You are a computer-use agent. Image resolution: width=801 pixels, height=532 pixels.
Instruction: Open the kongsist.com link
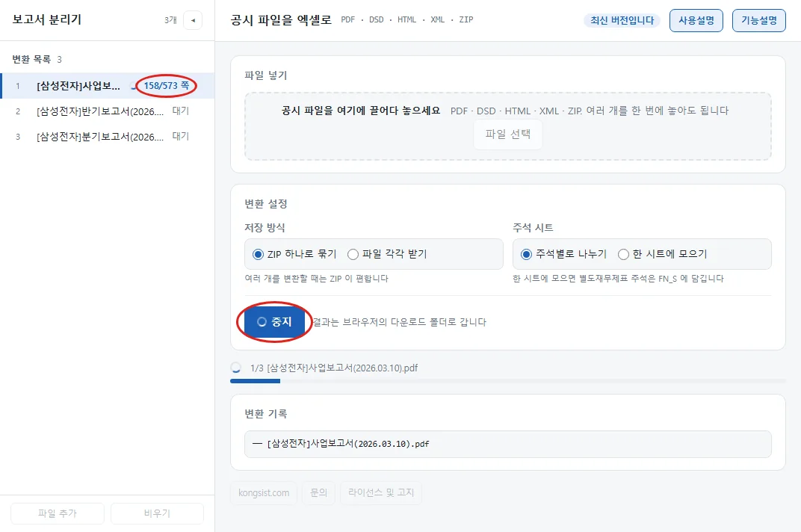coord(264,493)
